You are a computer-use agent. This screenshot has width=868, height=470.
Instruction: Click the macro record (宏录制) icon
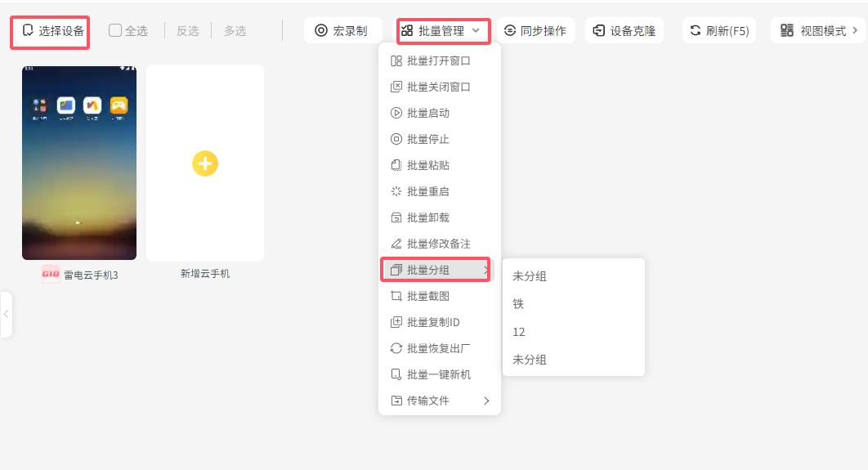pos(321,31)
